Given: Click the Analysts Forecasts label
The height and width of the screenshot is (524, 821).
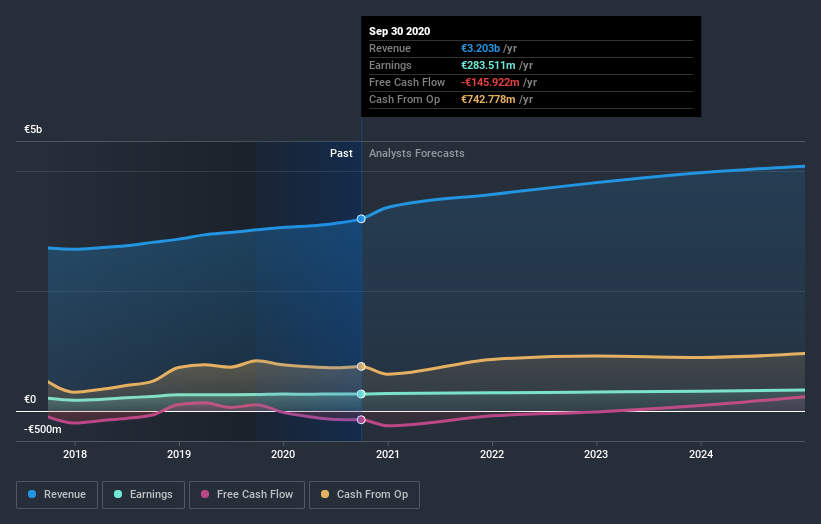Looking at the screenshot, I should (417, 153).
